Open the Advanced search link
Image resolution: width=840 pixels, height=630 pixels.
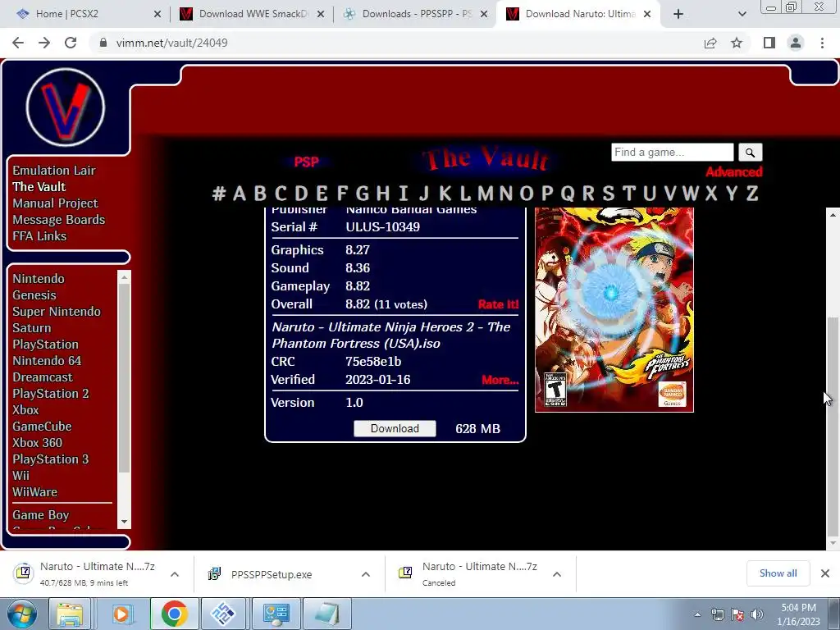733,172
